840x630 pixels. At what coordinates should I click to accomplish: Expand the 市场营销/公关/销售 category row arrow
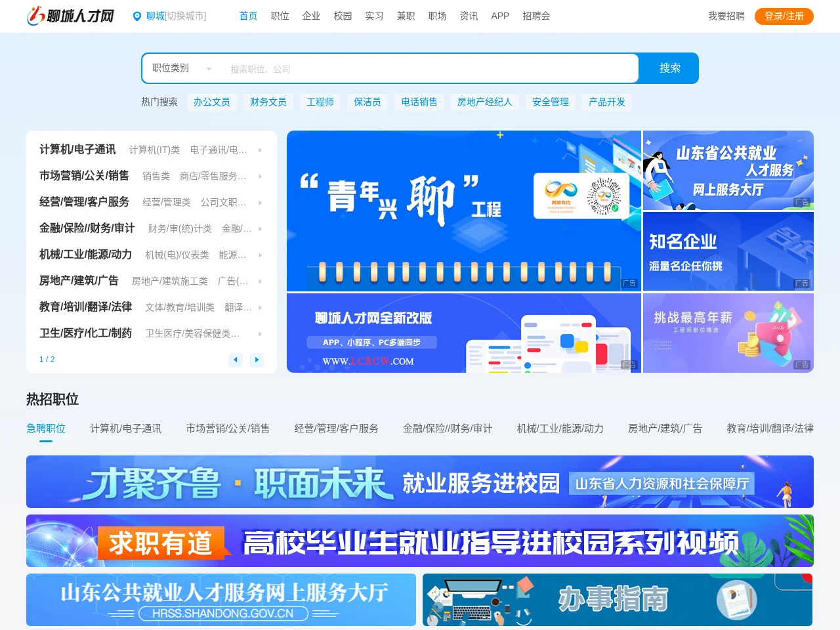coord(261,177)
